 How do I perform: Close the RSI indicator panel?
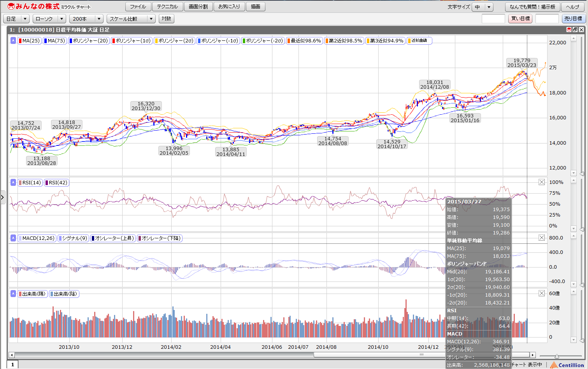(x=541, y=182)
